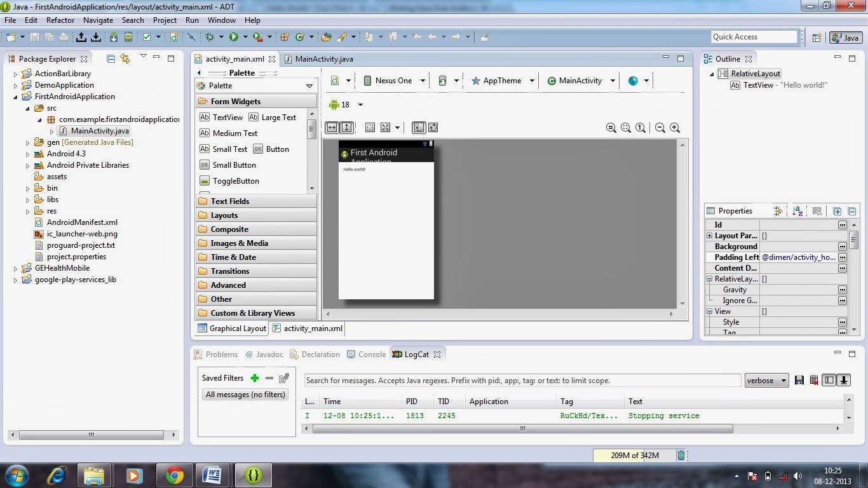Zoom out on the layout canvas
868x488 pixels.
pyautogui.click(x=660, y=128)
